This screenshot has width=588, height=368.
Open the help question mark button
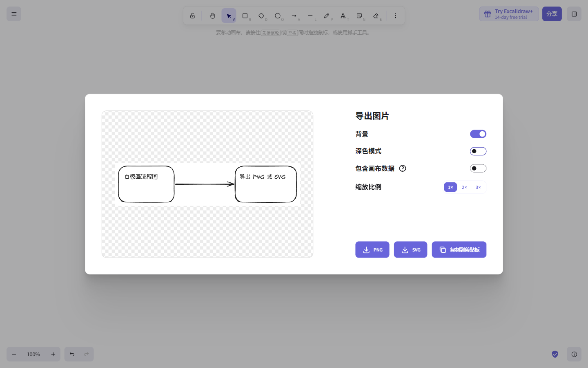pyautogui.click(x=574, y=354)
